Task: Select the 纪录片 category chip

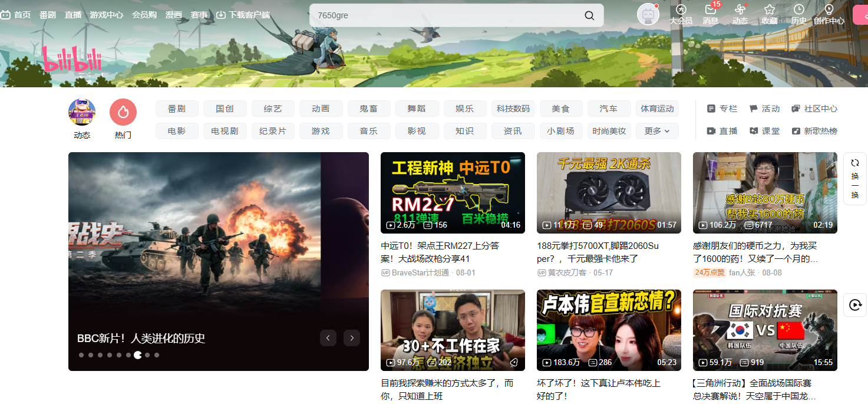Action: coord(273,131)
